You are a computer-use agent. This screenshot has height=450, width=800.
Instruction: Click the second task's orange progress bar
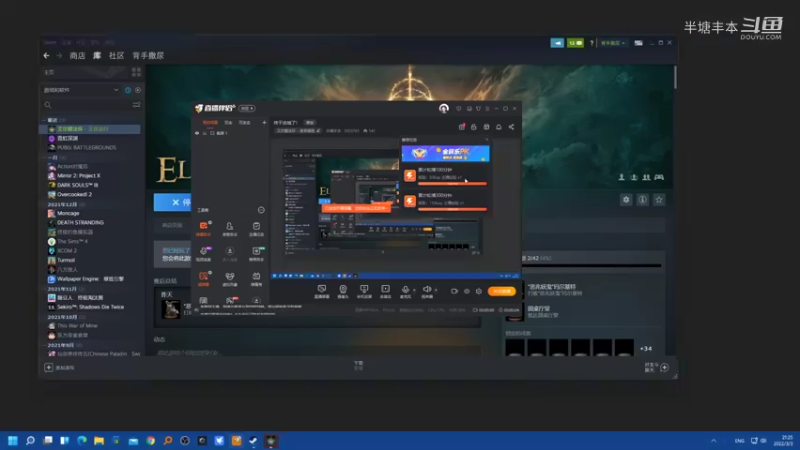click(x=452, y=209)
